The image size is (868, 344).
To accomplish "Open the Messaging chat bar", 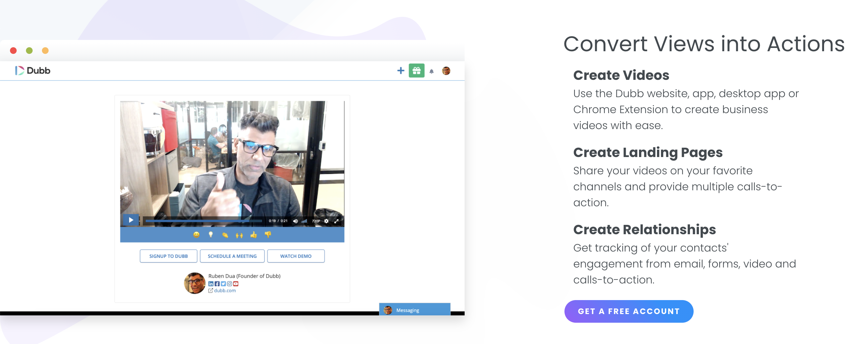I will [414, 310].
